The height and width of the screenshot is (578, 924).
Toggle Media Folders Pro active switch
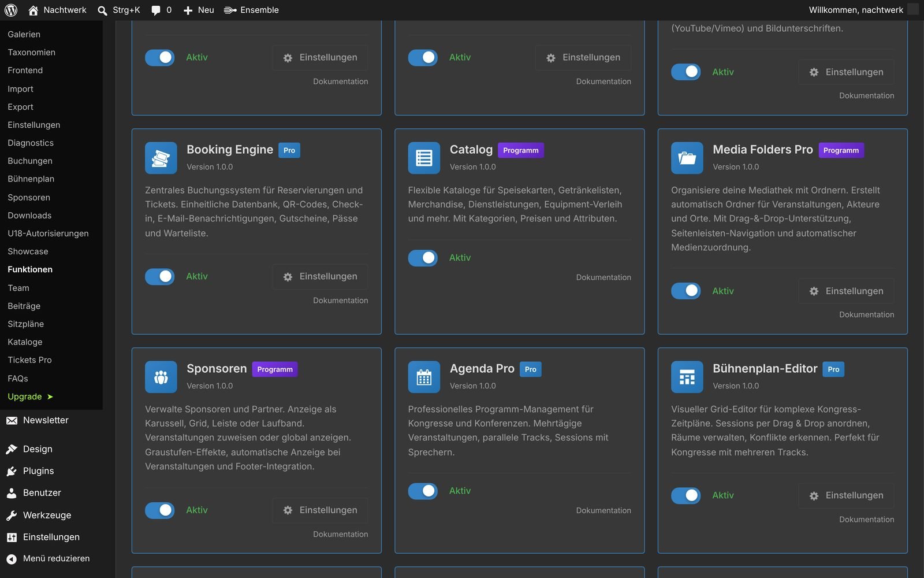pos(686,291)
